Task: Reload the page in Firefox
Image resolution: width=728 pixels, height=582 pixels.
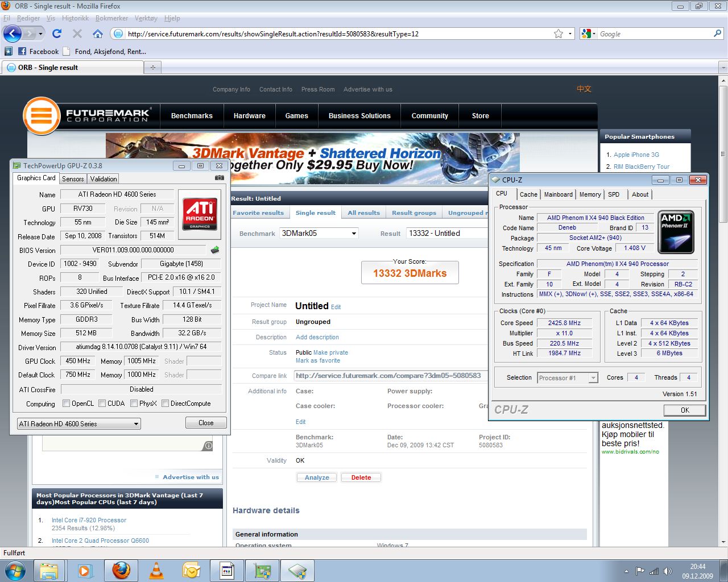Action: (x=57, y=34)
